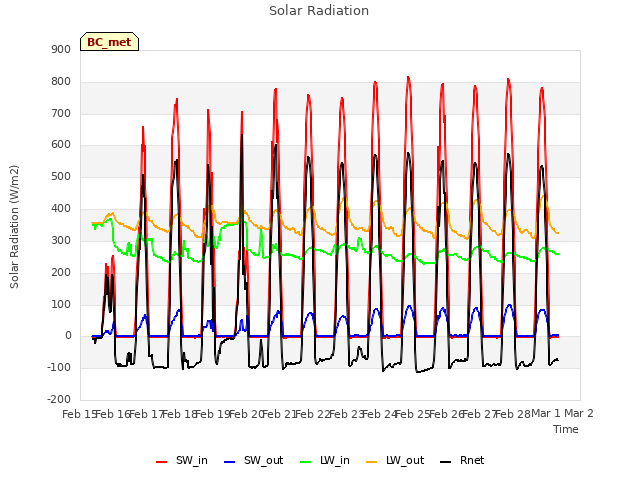This screenshot has width=640, height=480.
Task: Click the green LW_in legend swatch
Action: (x=306, y=462)
